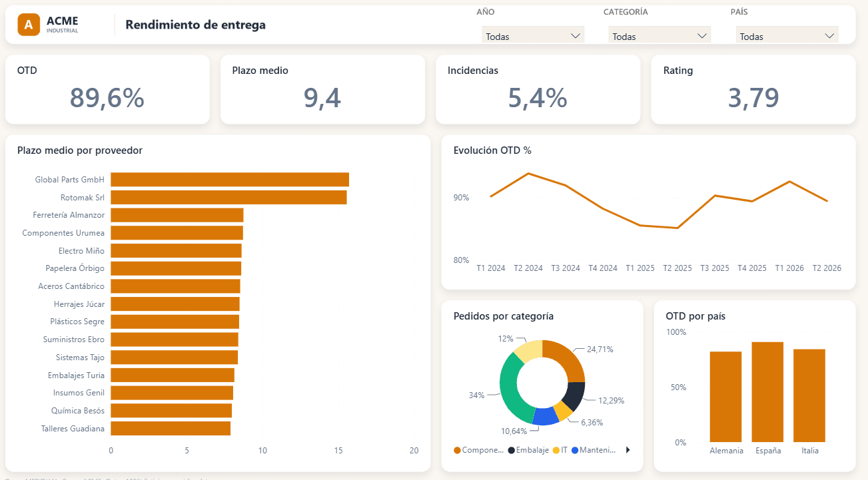Select the Incidencias 5,4% card
868x480 pixels.
538,89
